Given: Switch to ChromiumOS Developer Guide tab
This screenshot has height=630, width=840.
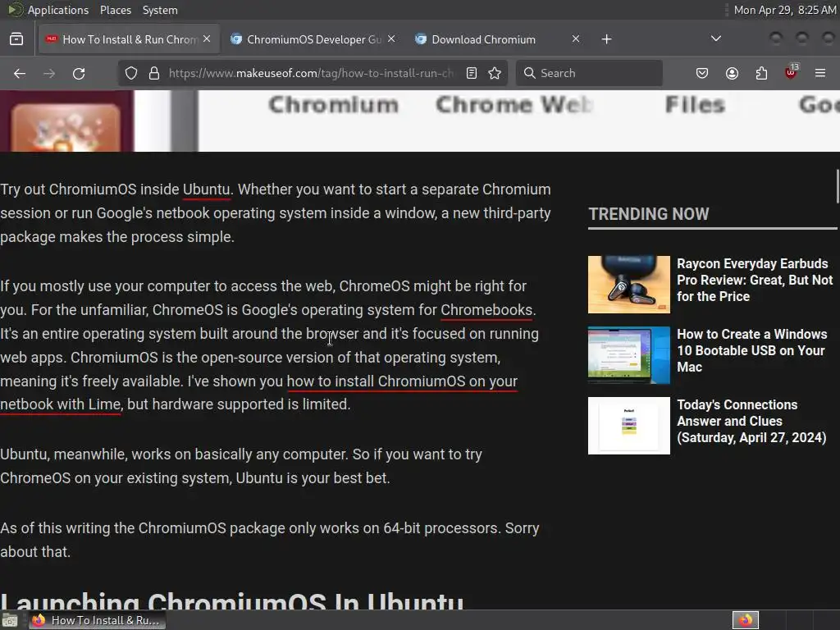Looking at the screenshot, I should click(x=314, y=39).
